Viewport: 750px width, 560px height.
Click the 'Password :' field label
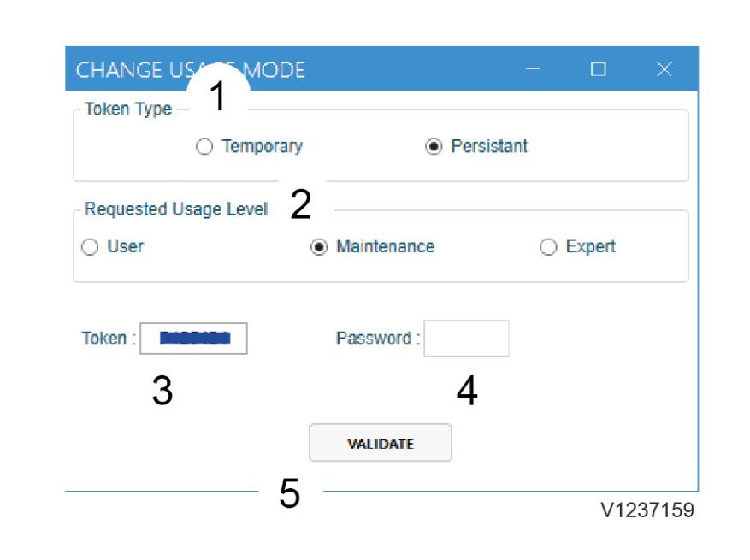pyautogui.click(x=378, y=338)
